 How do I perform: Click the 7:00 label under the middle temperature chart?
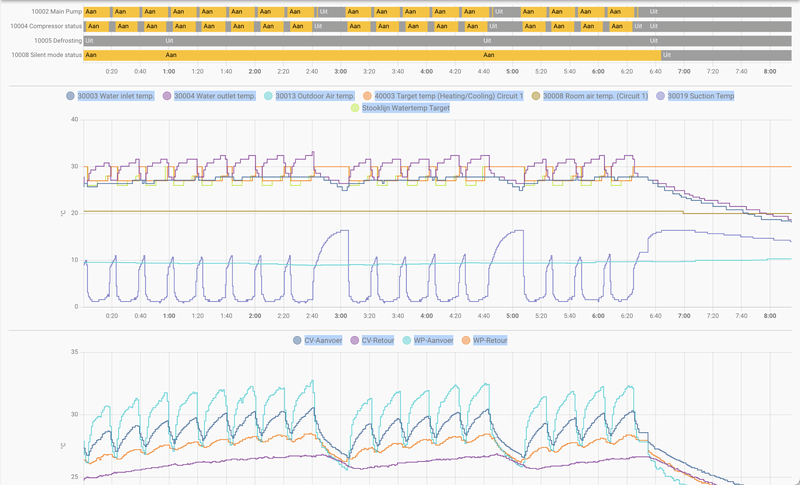click(684, 316)
